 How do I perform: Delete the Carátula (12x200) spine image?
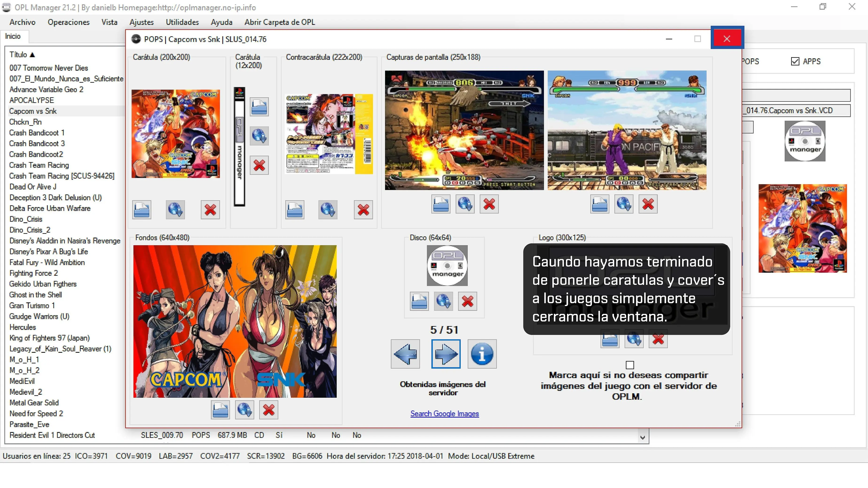click(x=259, y=165)
